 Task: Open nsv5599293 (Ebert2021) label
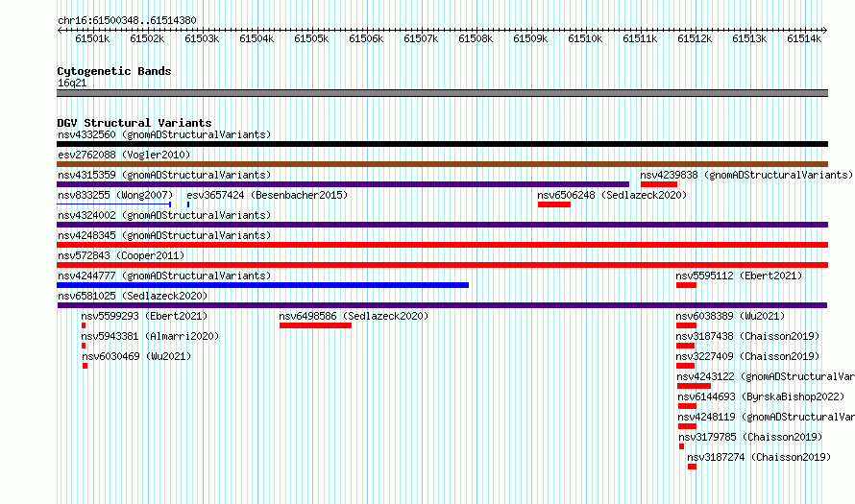pos(144,316)
